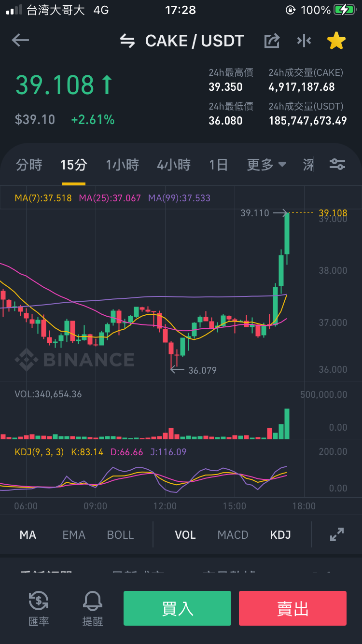Toggle the MA indicator
This screenshot has width=362, height=644.
click(x=28, y=535)
